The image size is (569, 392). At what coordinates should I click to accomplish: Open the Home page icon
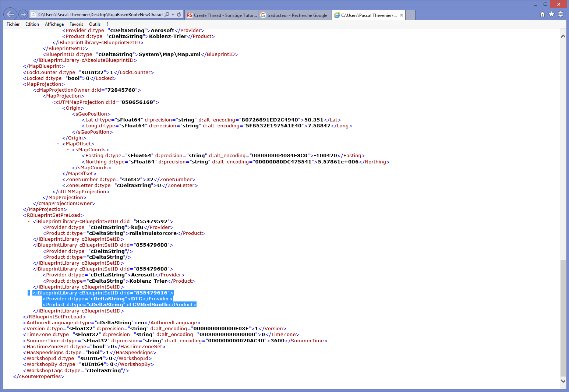[x=542, y=14]
